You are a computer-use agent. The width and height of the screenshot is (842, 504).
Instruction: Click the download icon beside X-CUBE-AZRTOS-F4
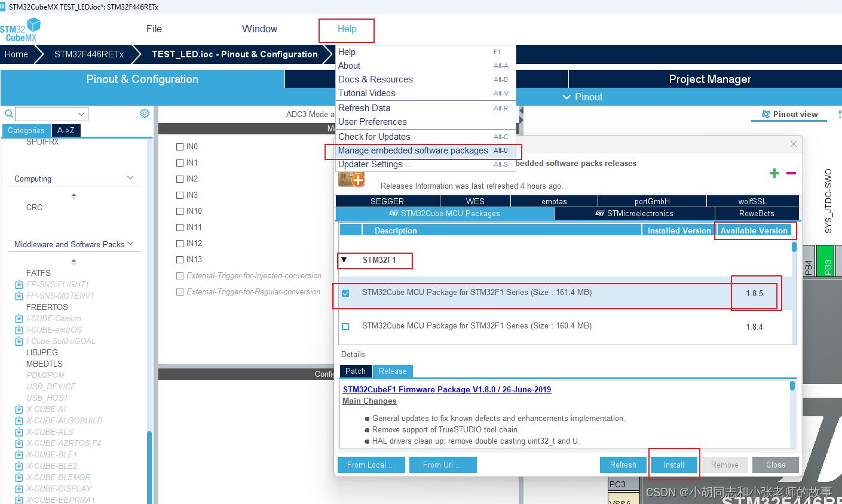point(19,443)
